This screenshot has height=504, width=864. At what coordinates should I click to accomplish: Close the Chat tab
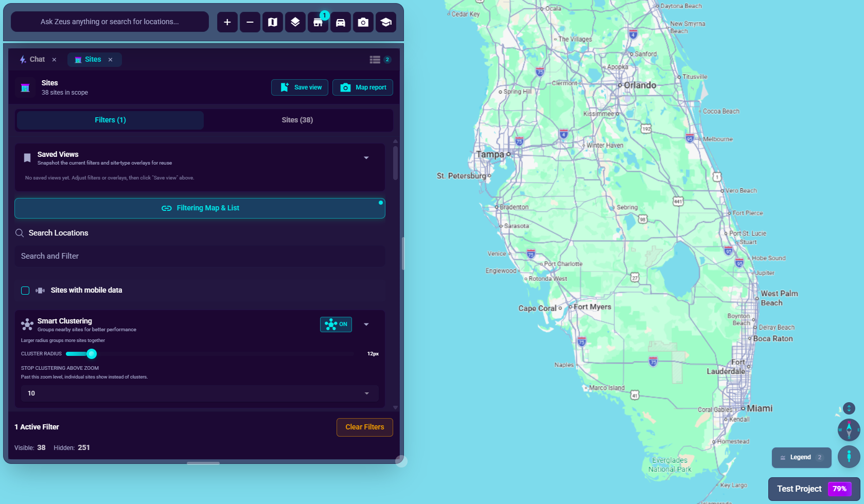pyautogui.click(x=54, y=60)
